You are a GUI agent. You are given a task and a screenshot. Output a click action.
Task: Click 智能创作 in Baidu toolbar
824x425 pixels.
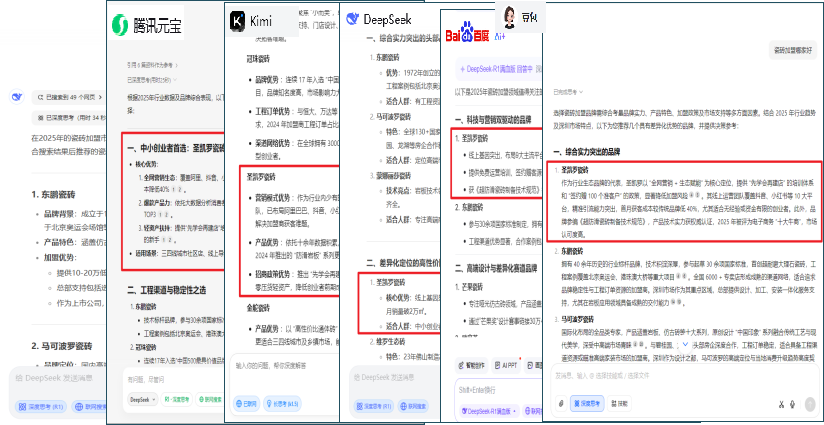pos(471,365)
